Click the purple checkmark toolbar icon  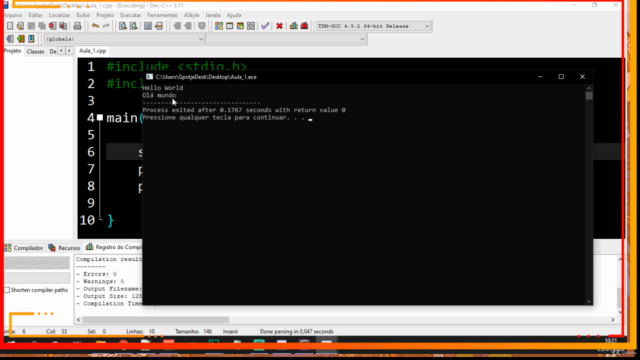(265, 26)
